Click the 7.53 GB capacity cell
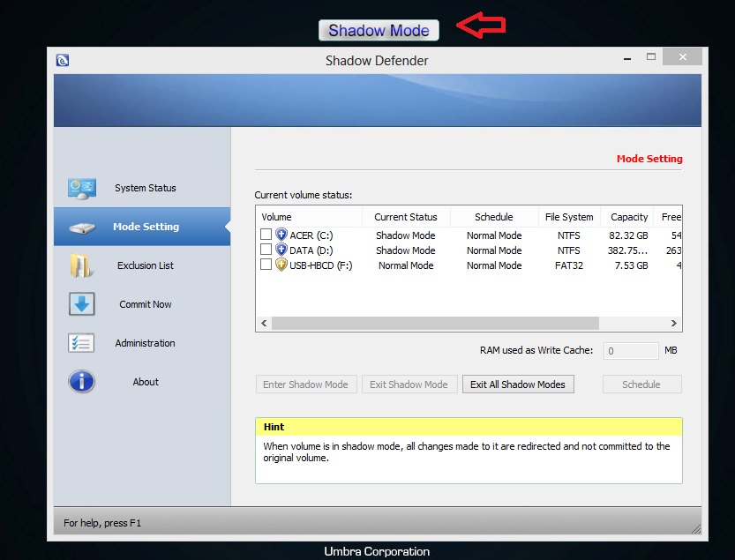The width and height of the screenshot is (735, 560). (x=631, y=265)
